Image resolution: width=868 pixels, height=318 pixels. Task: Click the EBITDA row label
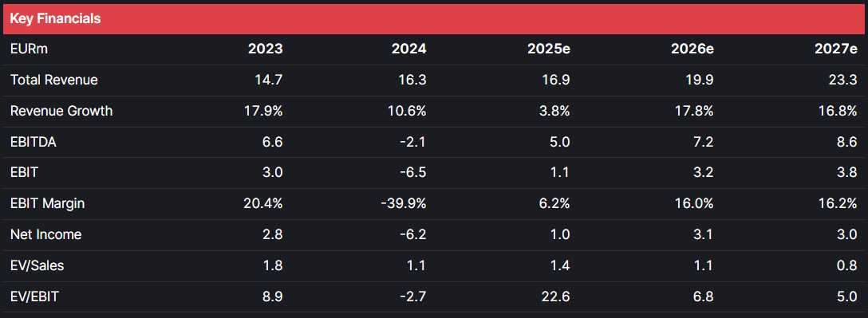tap(34, 142)
